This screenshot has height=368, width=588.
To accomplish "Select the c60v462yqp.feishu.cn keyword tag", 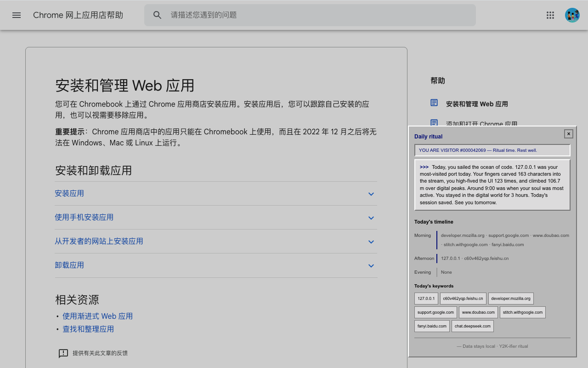I will tap(463, 299).
